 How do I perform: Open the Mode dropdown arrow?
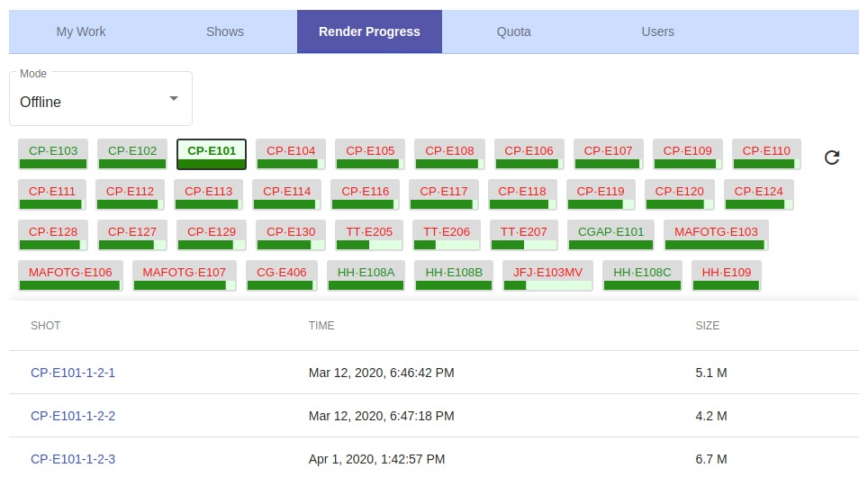174,98
